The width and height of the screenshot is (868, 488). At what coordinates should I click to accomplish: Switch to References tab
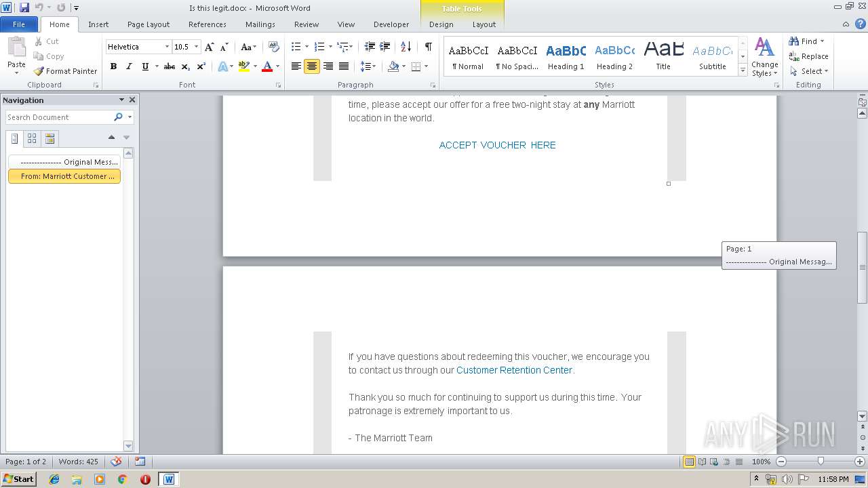point(208,24)
